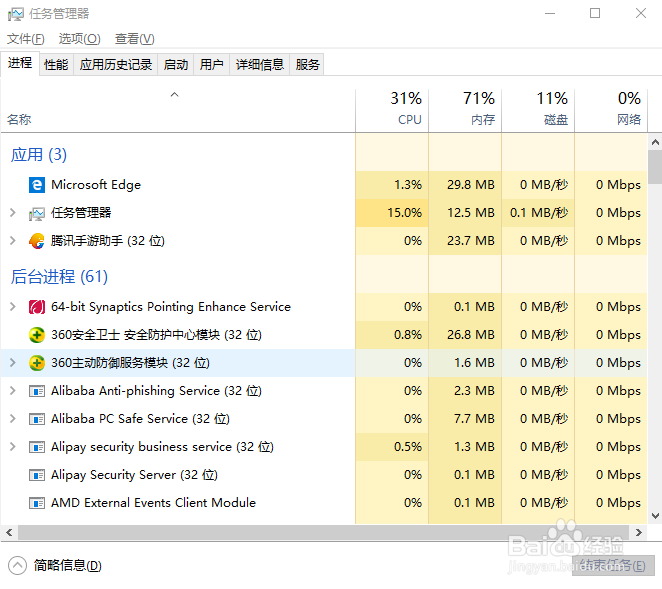Image resolution: width=662 pixels, height=589 pixels.
Task: Click the 0.1 MB/秒 disk value
Action: click(539, 212)
